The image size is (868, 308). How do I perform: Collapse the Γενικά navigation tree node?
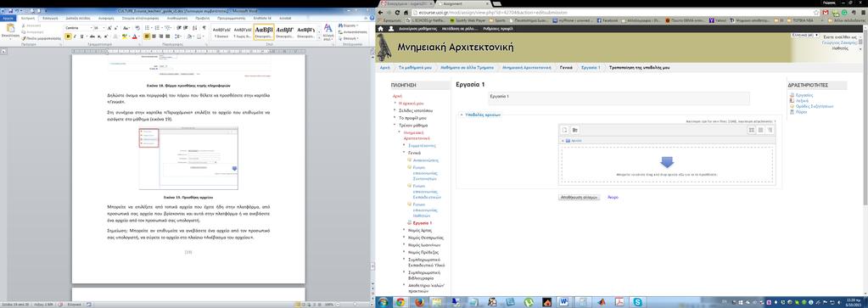pyautogui.click(x=404, y=153)
